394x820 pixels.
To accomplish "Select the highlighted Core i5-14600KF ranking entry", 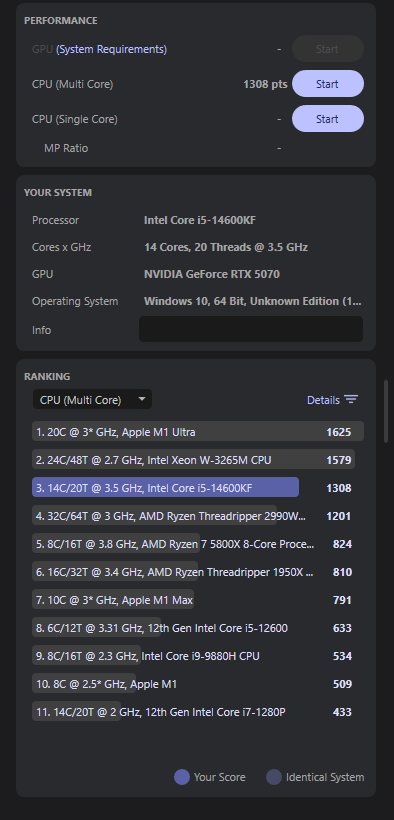I will [198, 488].
